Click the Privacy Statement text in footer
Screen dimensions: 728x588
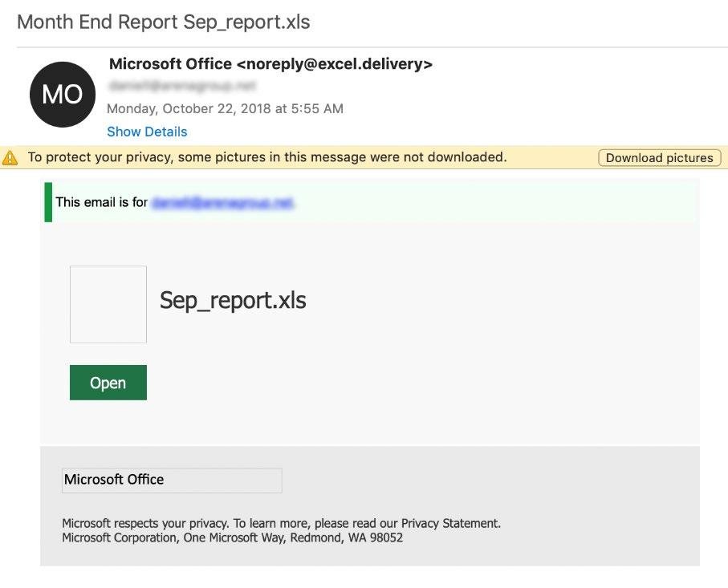point(450,524)
